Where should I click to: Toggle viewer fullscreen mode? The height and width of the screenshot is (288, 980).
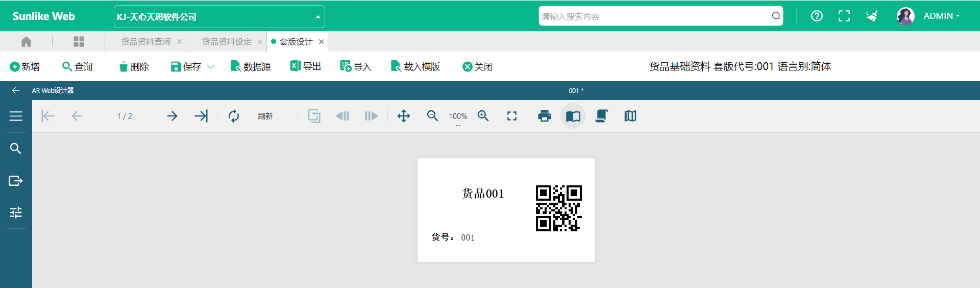[x=512, y=116]
